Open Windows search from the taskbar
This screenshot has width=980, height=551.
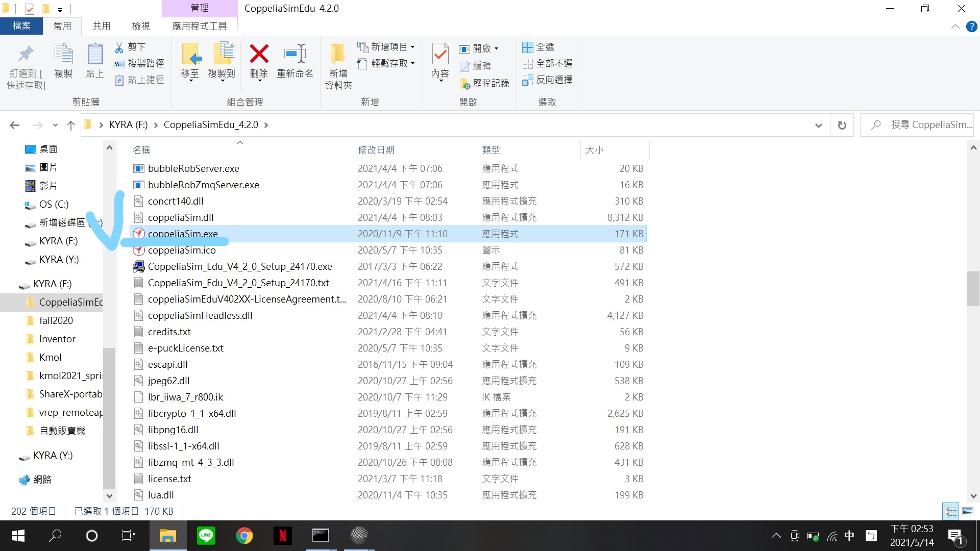55,536
